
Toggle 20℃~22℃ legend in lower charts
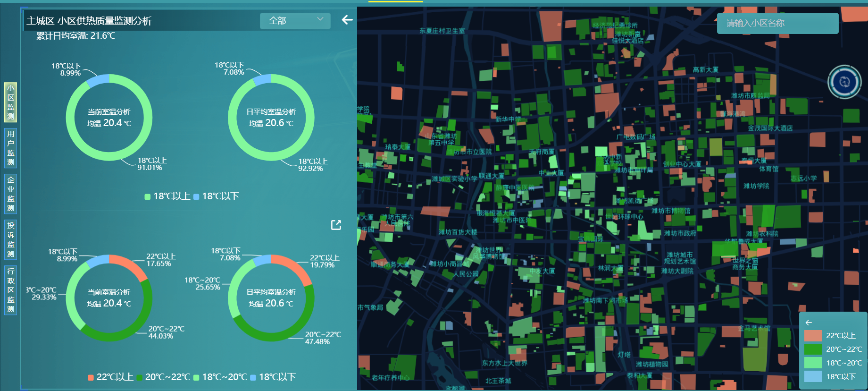click(163, 377)
